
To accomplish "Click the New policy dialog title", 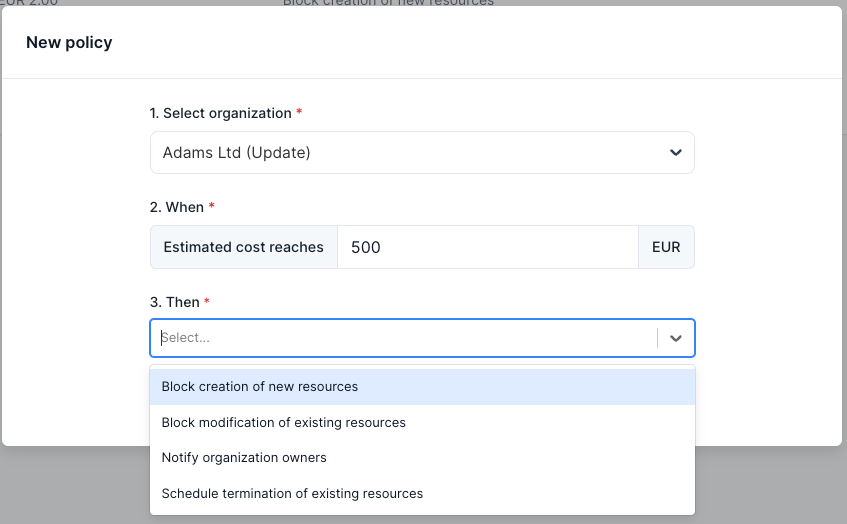I will point(69,42).
